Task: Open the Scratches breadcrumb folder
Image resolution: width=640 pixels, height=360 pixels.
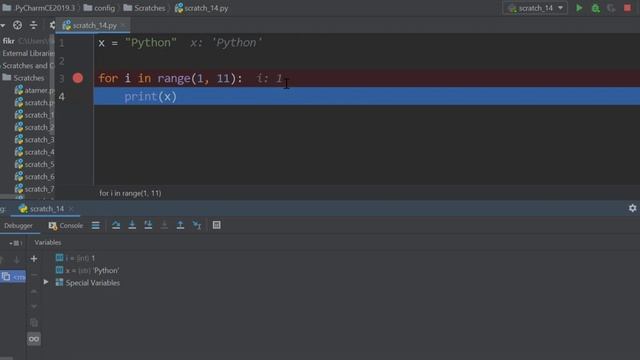Action: click(144, 8)
